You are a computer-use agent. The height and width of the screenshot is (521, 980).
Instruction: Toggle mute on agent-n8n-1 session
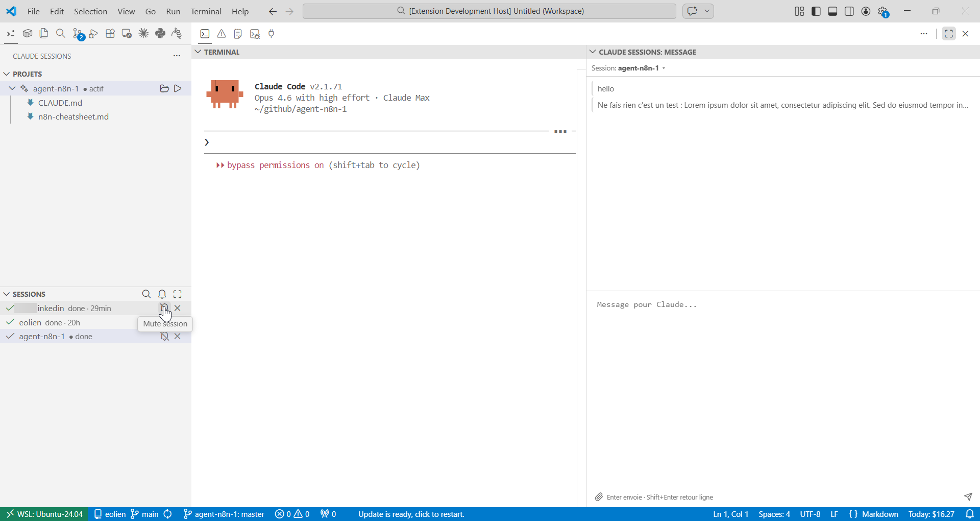(164, 337)
